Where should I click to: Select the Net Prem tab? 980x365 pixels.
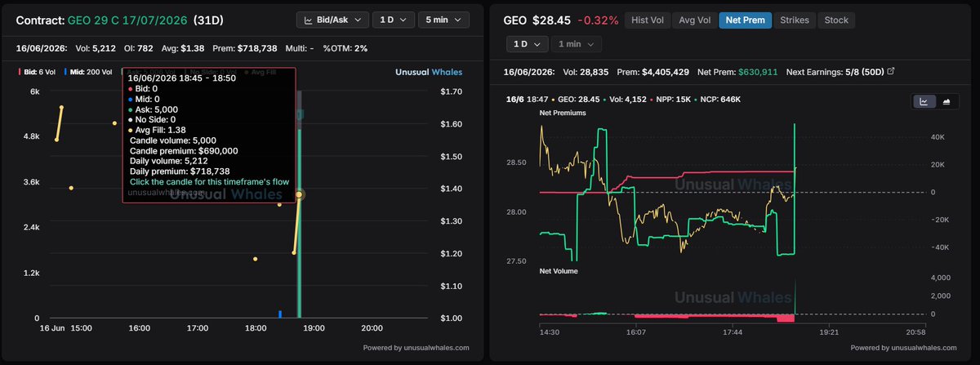point(746,20)
